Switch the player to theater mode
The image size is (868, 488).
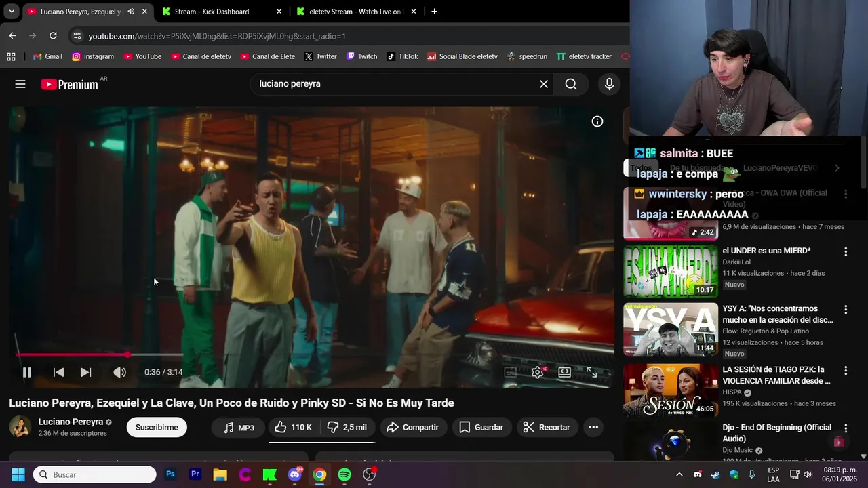(x=564, y=372)
